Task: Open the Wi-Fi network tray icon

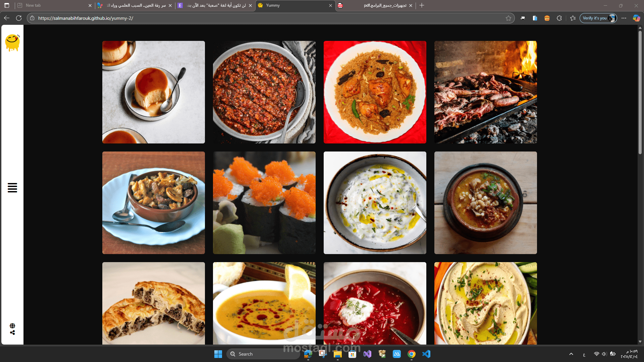Action: coord(596,354)
